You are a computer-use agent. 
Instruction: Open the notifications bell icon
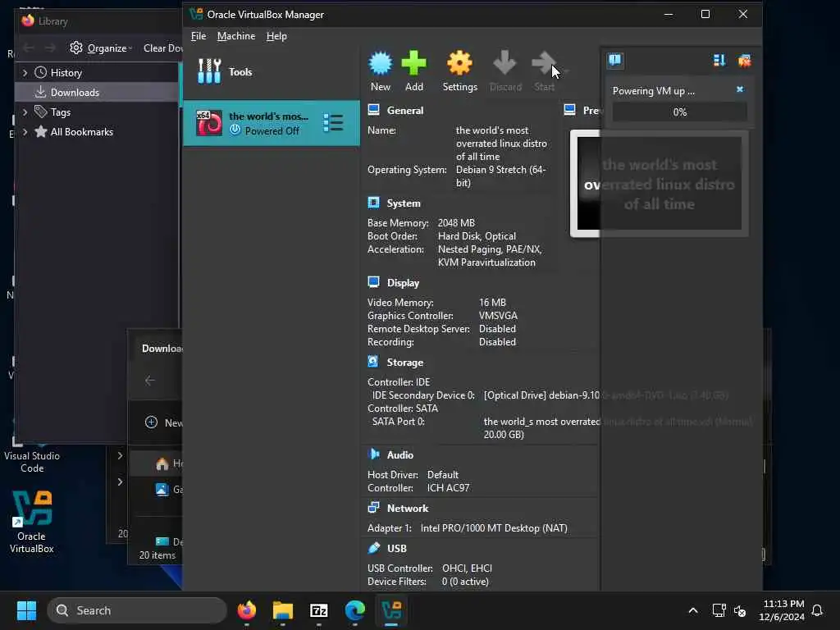[x=817, y=610]
